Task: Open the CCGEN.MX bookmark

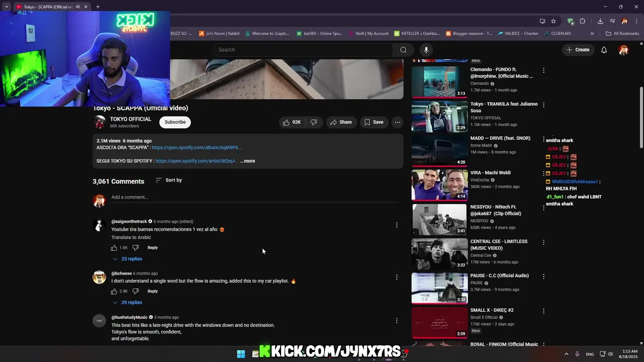Action: point(557,34)
